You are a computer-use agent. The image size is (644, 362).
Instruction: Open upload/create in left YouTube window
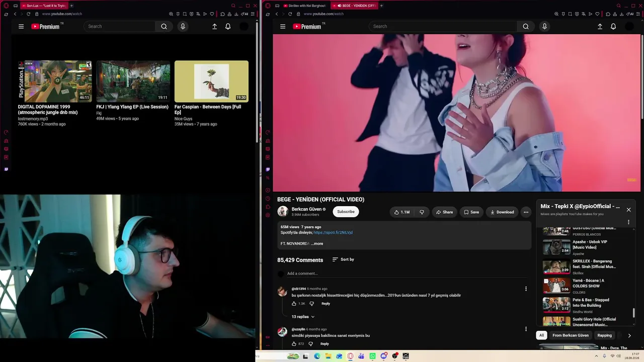(x=214, y=26)
